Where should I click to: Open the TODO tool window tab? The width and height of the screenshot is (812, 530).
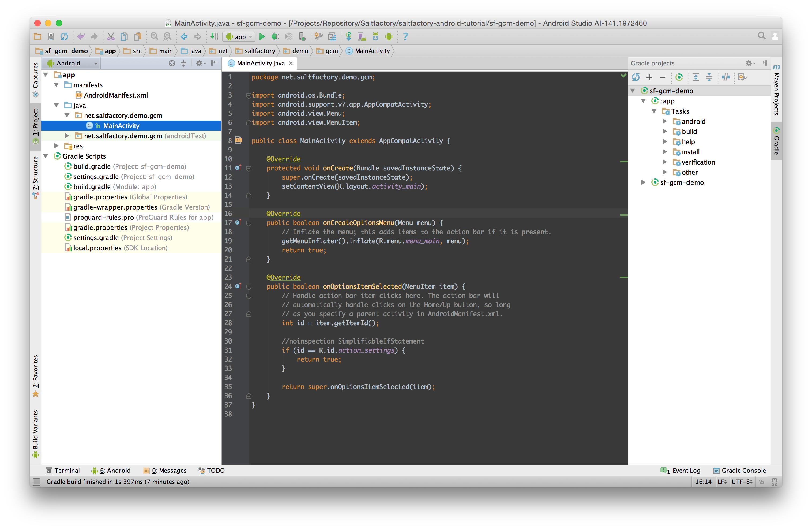click(x=212, y=470)
